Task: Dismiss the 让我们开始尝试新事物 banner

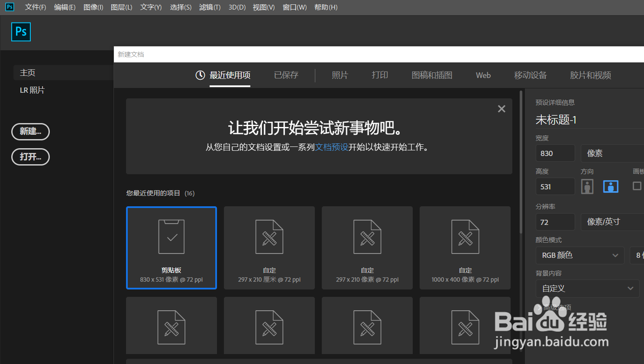Action: pos(501,109)
